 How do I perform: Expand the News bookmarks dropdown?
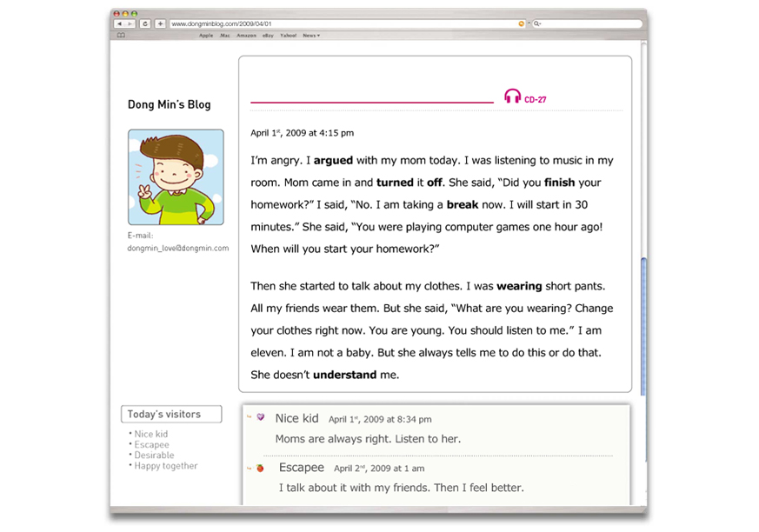pyautogui.click(x=310, y=36)
